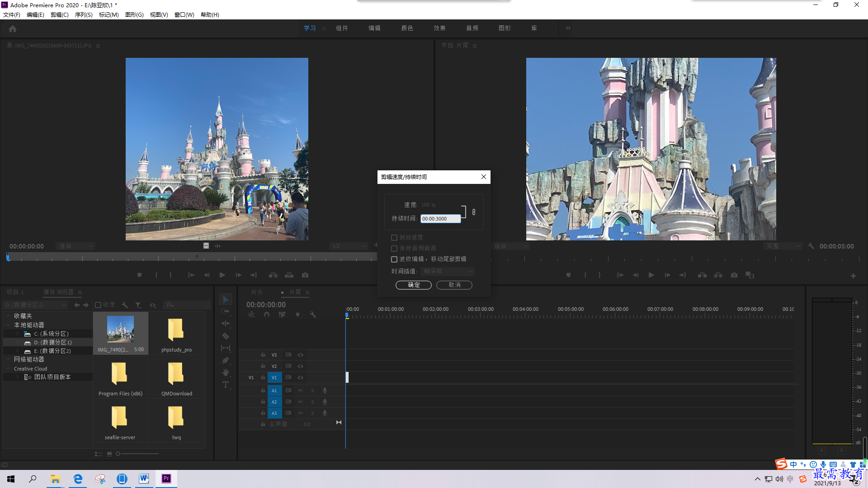Open time interpolation 帧采样 dropdown
868x488 pixels.
pyautogui.click(x=448, y=271)
